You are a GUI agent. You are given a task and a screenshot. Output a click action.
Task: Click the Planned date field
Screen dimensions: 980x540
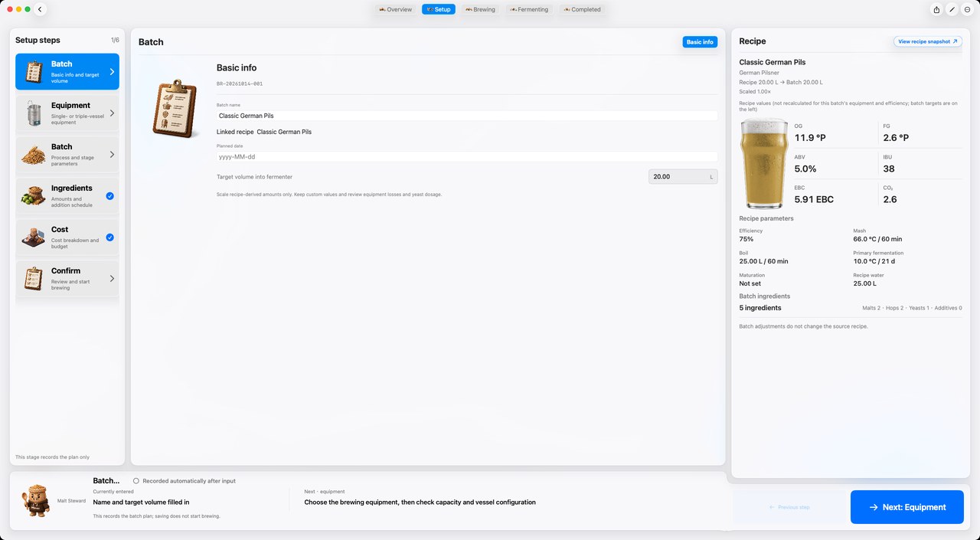(x=467, y=156)
